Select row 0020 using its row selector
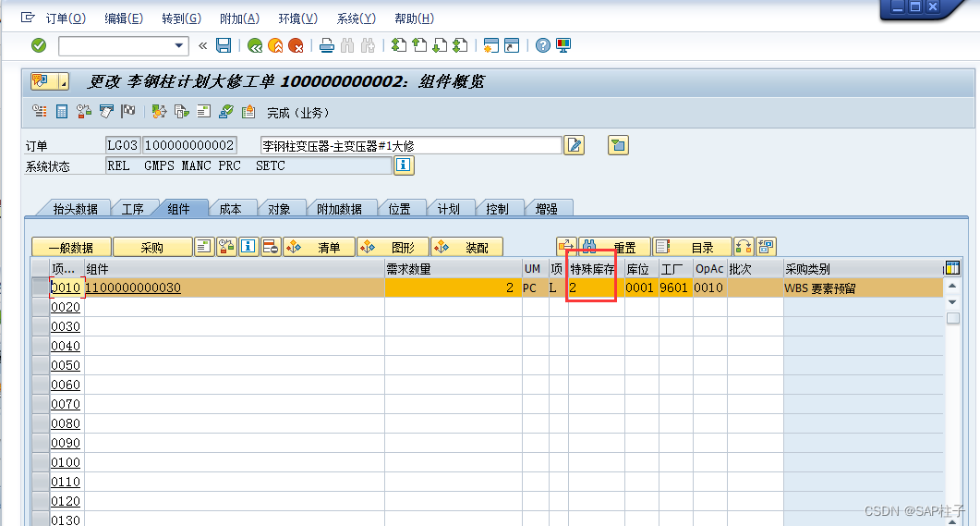 (x=41, y=307)
